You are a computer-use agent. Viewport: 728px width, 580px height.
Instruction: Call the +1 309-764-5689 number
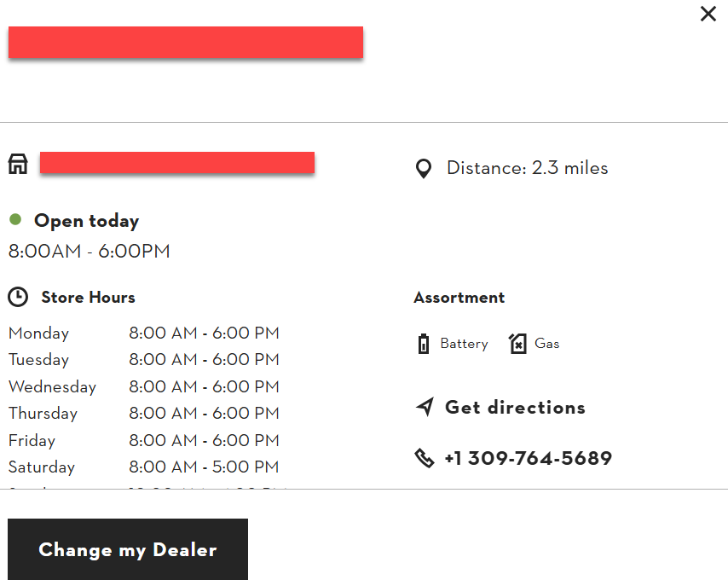coord(529,458)
